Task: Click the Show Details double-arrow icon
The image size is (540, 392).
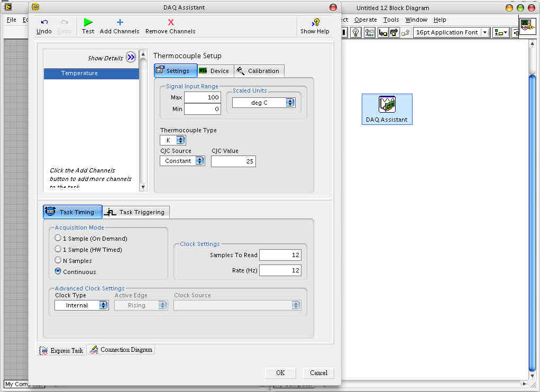Action: point(131,57)
